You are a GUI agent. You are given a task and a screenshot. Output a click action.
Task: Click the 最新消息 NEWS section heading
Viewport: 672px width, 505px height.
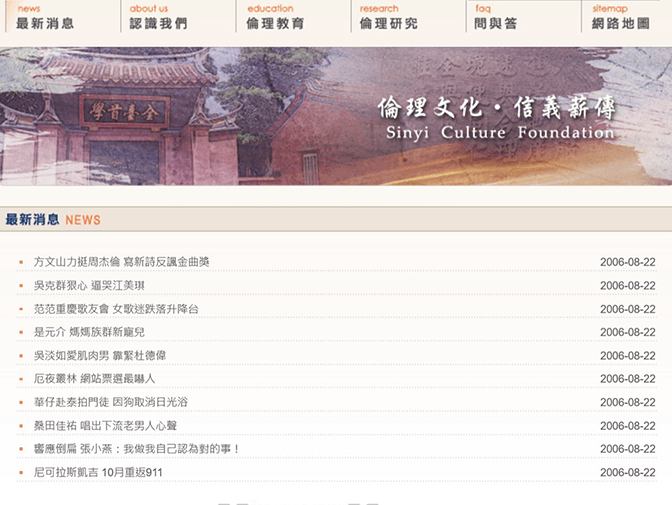(x=53, y=219)
